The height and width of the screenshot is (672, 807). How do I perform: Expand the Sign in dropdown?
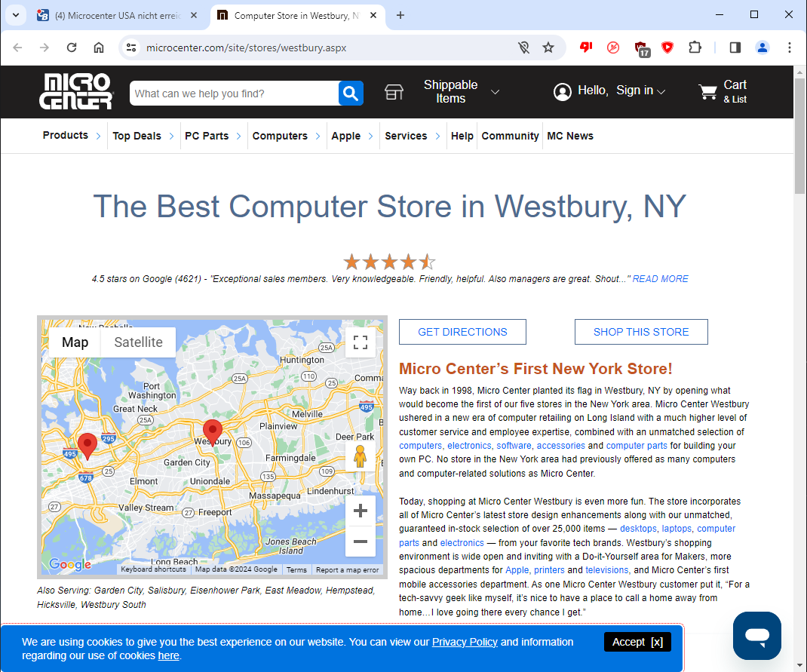[661, 92]
